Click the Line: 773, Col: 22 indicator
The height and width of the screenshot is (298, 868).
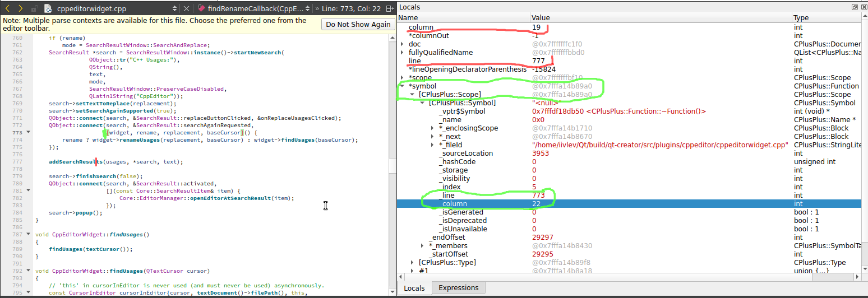351,8
